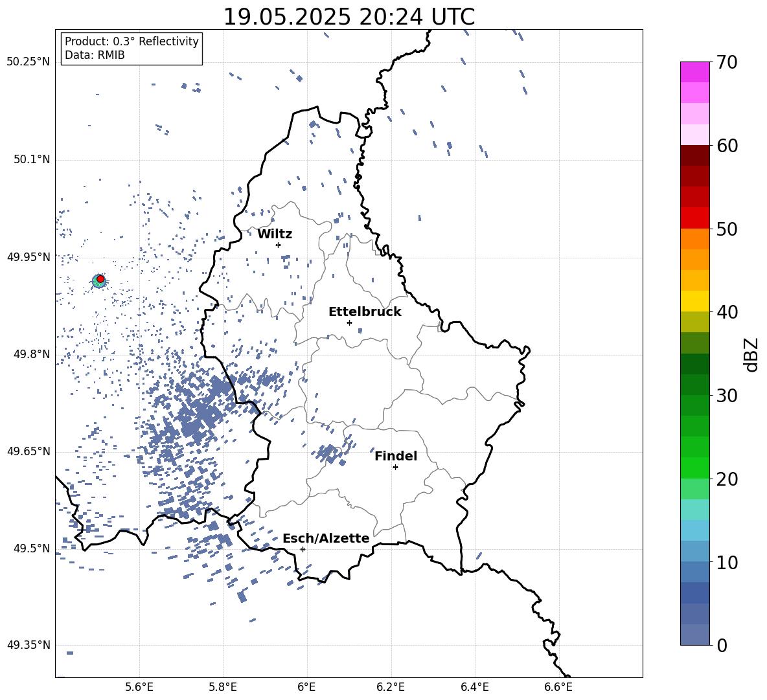Click the '49.8°N' latitude label

coord(32,354)
